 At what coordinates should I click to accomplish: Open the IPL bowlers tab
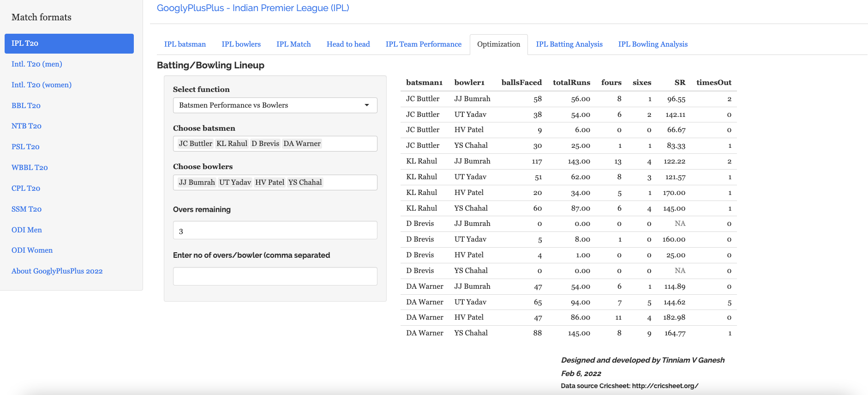241,44
